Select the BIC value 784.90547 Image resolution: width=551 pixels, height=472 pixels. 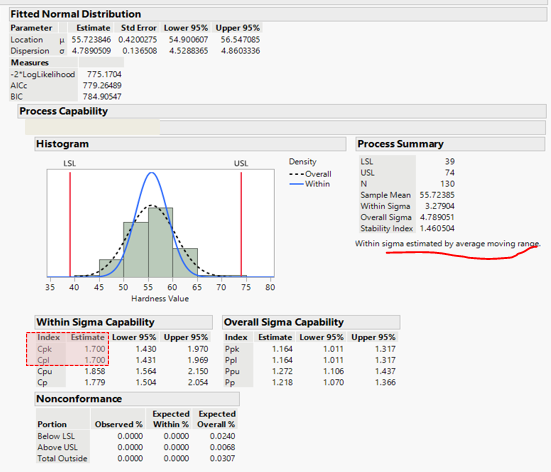pyautogui.click(x=102, y=96)
